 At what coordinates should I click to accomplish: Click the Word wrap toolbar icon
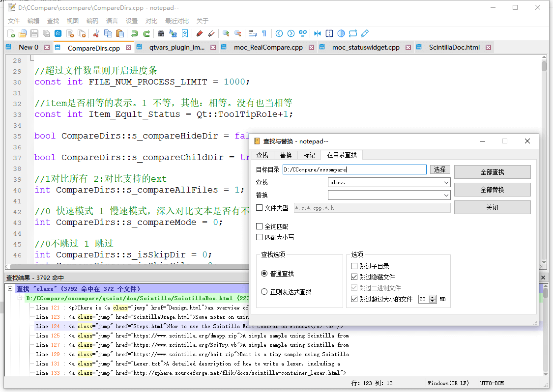point(253,33)
